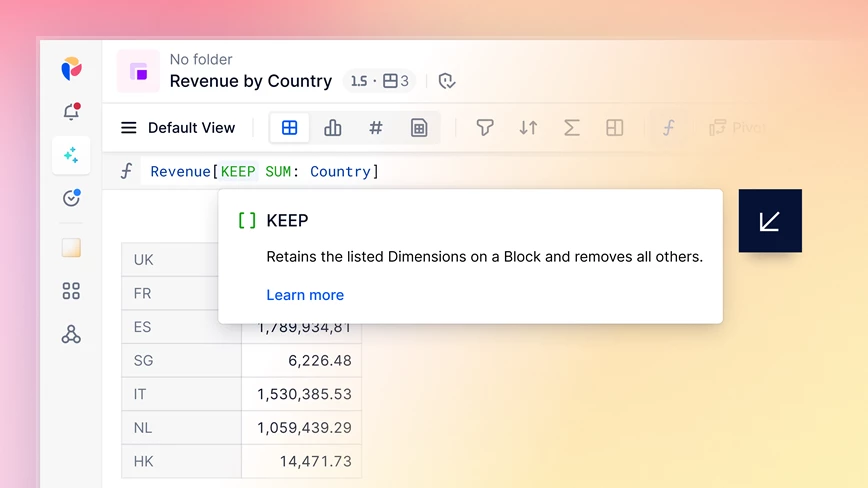The width and height of the screenshot is (868, 488).
Task: Switch to bar chart view
Action: coord(332,128)
